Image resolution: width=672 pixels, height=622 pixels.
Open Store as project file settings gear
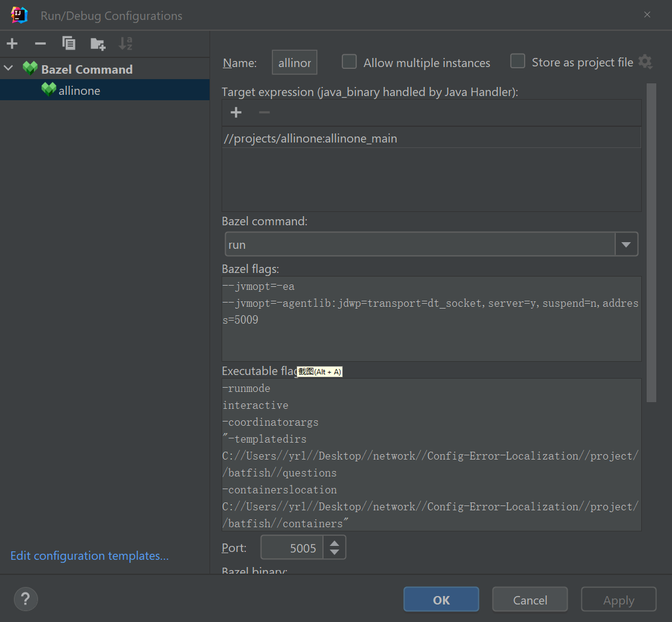pyautogui.click(x=645, y=62)
